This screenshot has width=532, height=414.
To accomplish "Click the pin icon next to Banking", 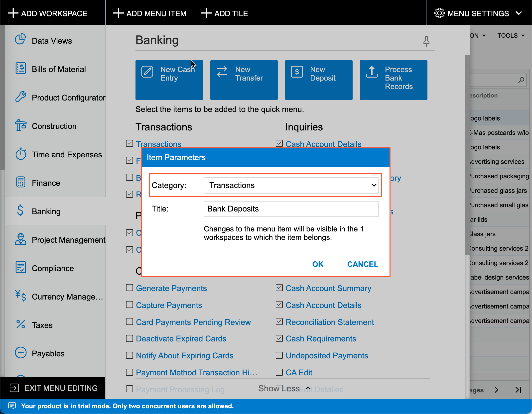I will [x=426, y=41].
